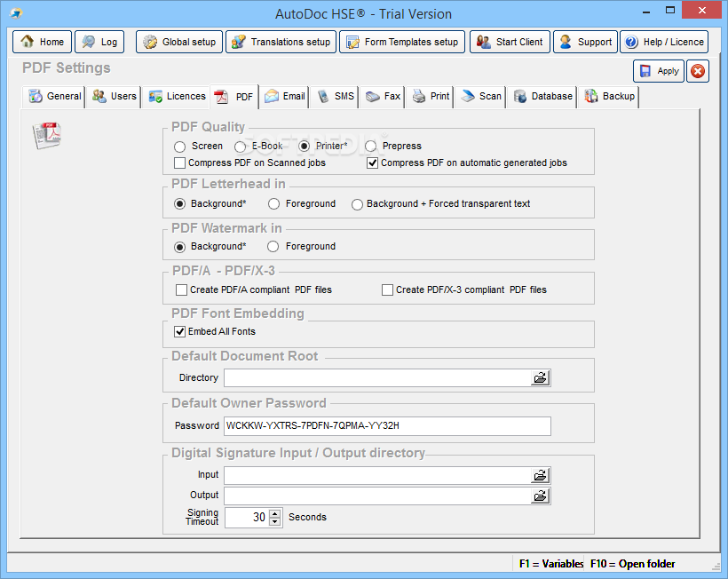728x579 pixels.
Task: Switch to the Users tab
Action: point(114,97)
